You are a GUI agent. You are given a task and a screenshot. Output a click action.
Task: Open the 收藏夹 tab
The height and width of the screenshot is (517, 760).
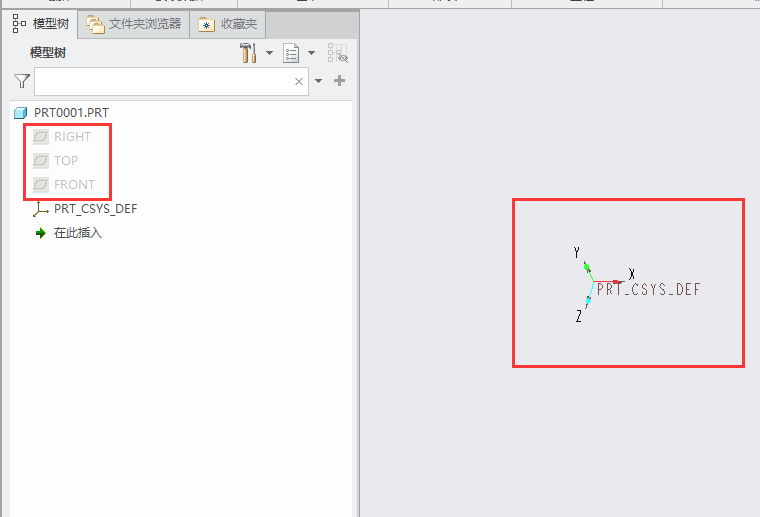click(227, 24)
